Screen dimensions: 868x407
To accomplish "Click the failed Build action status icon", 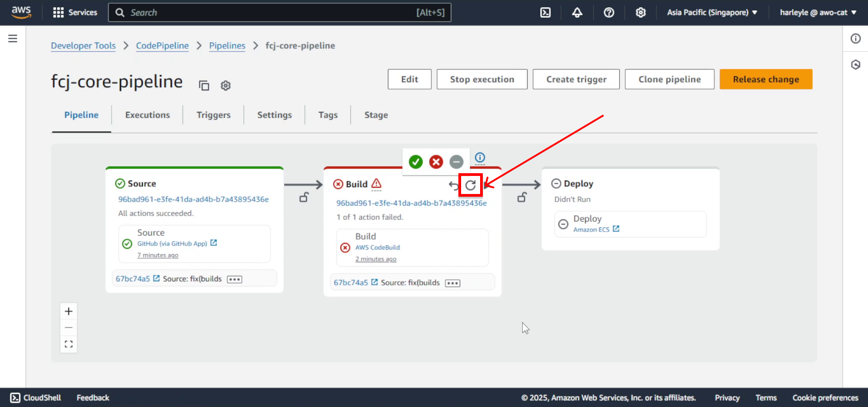I will [345, 247].
